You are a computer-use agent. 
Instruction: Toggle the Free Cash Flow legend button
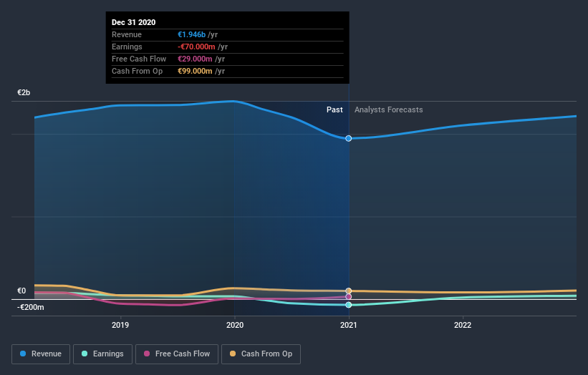(x=177, y=354)
